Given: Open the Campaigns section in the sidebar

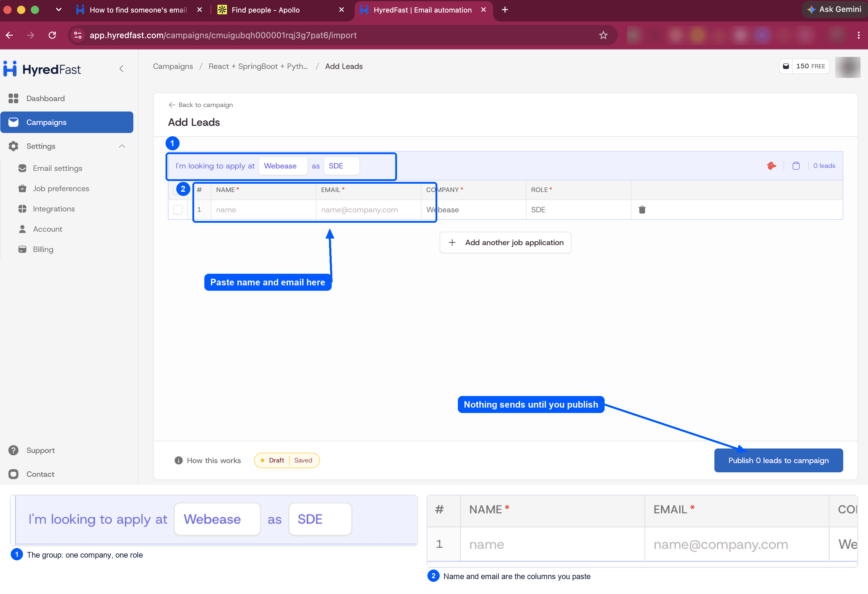Looking at the screenshot, I should click(x=67, y=122).
